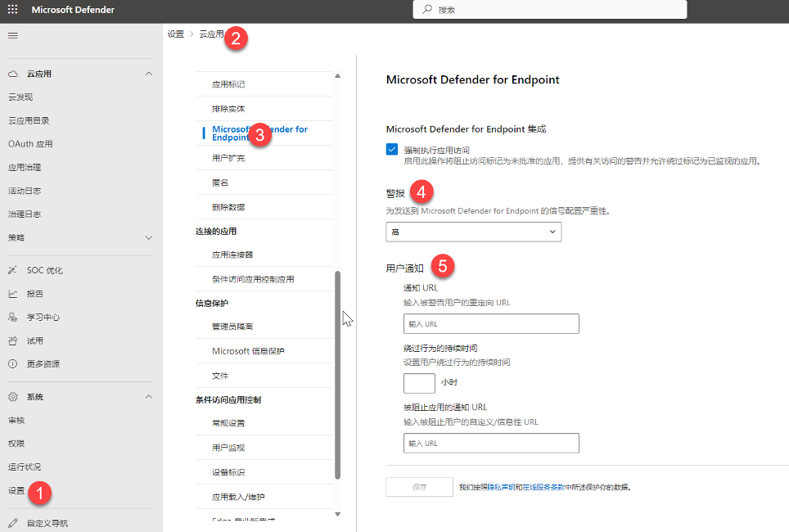The width and height of the screenshot is (789, 532).
Task: Click the 被阻止应用的通知 URL input
Action: pyautogui.click(x=491, y=444)
